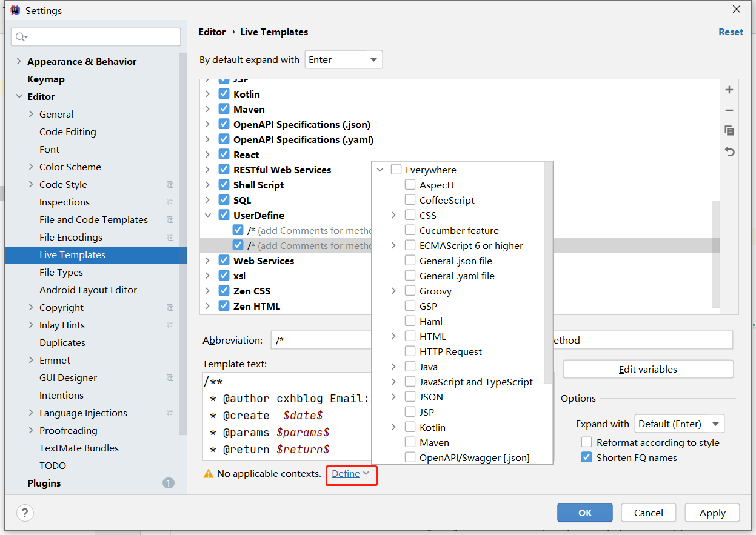
Task: Click the Reset link
Action: 731,32
